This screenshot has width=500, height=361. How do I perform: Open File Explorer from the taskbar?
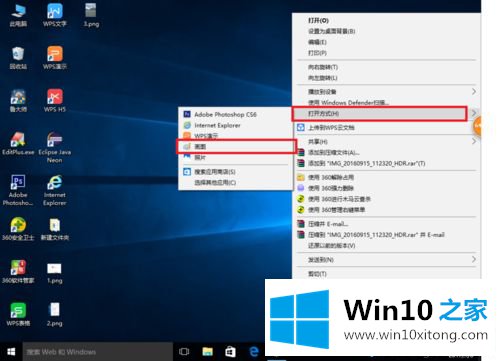point(208,352)
